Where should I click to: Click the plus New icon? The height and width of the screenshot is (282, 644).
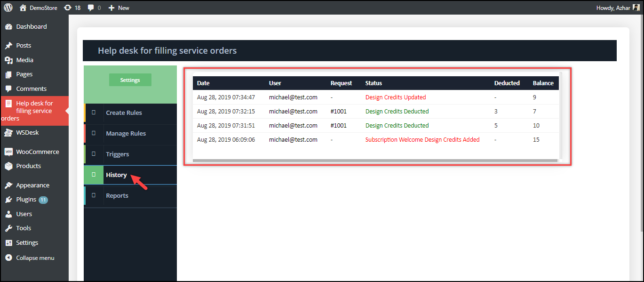tap(111, 8)
